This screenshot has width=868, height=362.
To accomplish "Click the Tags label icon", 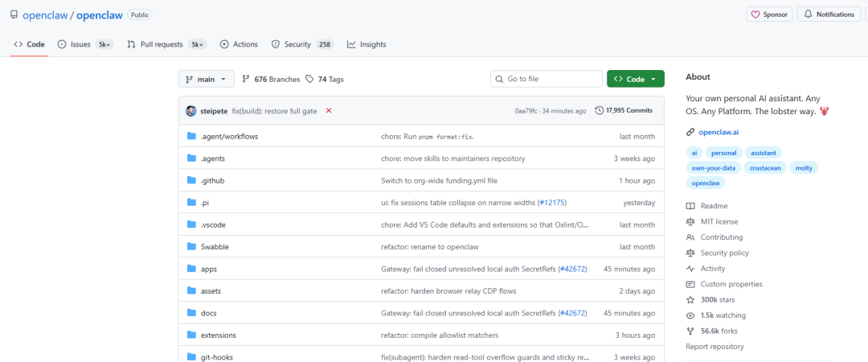I will [x=309, y=80].
